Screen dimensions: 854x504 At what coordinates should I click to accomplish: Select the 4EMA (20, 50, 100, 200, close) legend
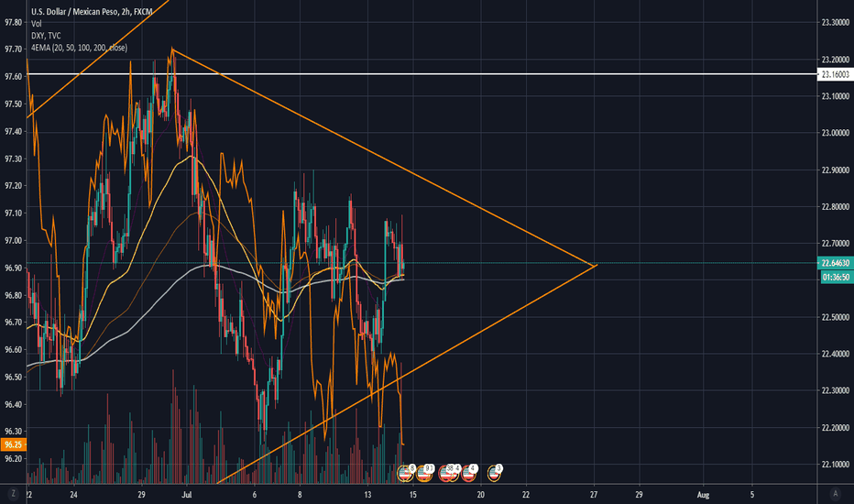click(x=79, y=48)
